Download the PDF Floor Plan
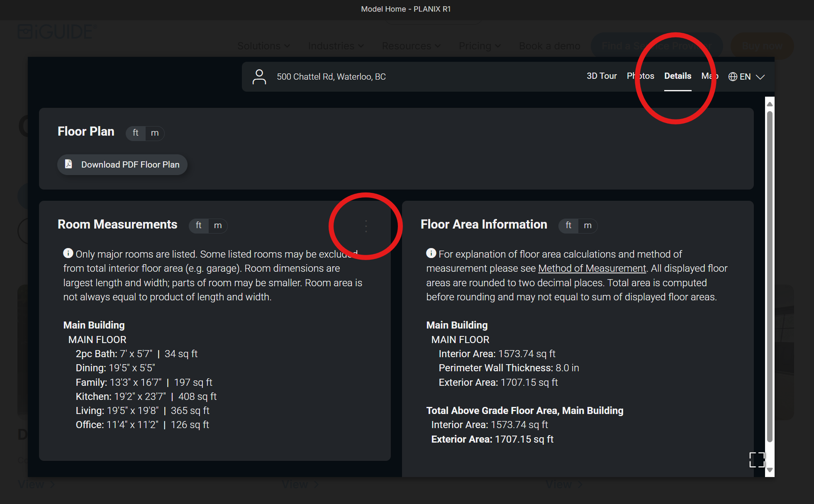 coord(122,165)
